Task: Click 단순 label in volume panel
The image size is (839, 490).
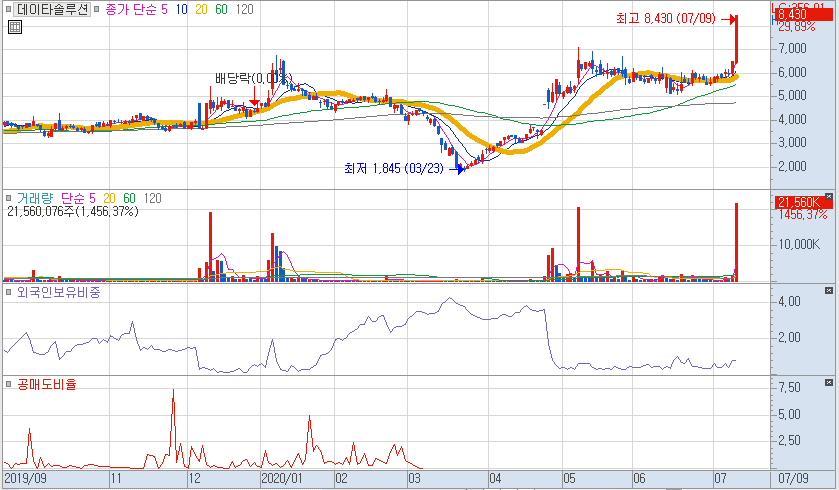Action: click(x=72, y=198)
